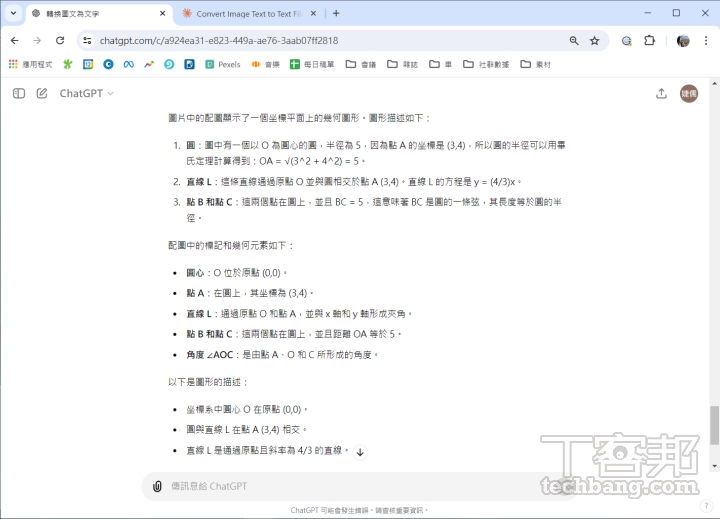Viewport: 720px width, 519px height.
Task: Attach a file with the paperclip icon
Action: coord(157,486)
